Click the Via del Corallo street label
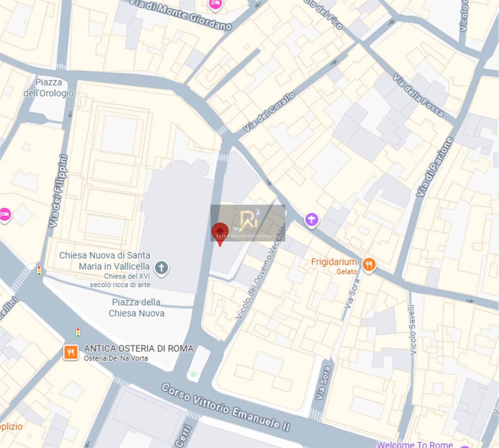Screen dimensions: 499x448 [x=269, y=112]
